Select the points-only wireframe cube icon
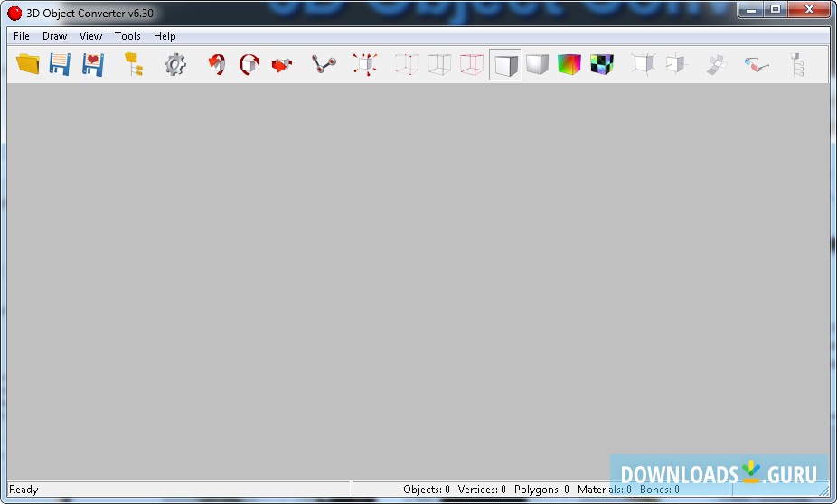Image resolution: width=837 pixels, height=504 pixels. click(x=407, y=64)
